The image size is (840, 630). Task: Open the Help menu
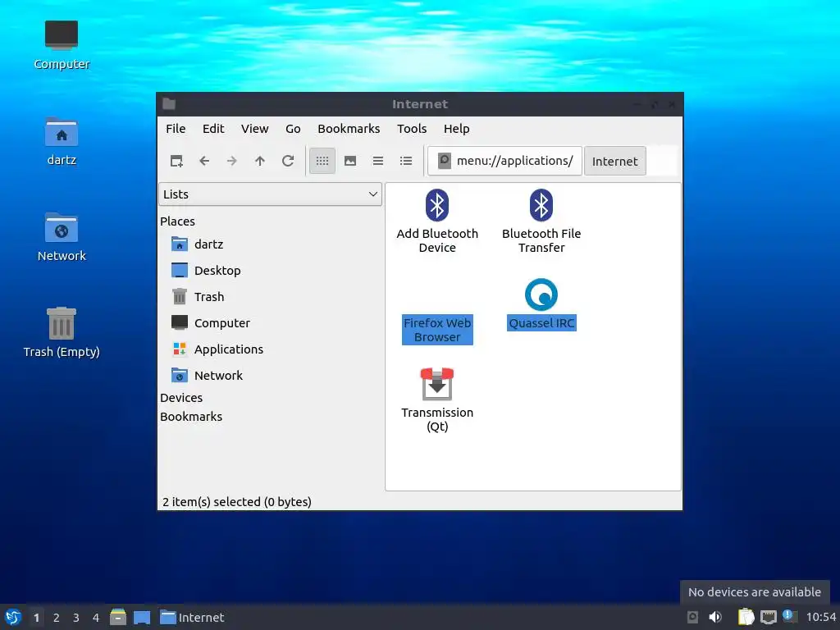(x=456, y=129)
